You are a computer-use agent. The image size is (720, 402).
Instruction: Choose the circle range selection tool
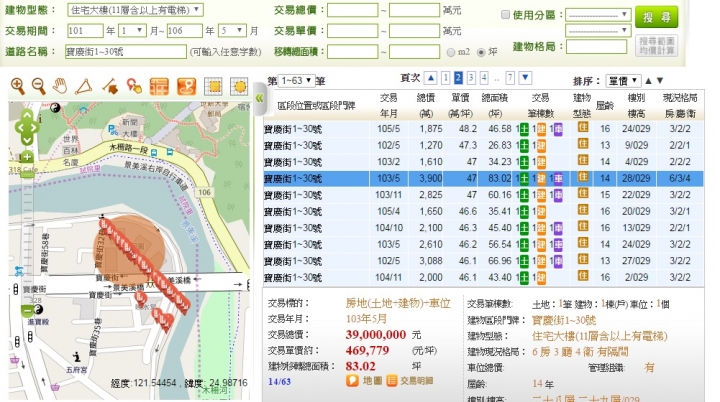pyautogui.click(x=239, y=86)
